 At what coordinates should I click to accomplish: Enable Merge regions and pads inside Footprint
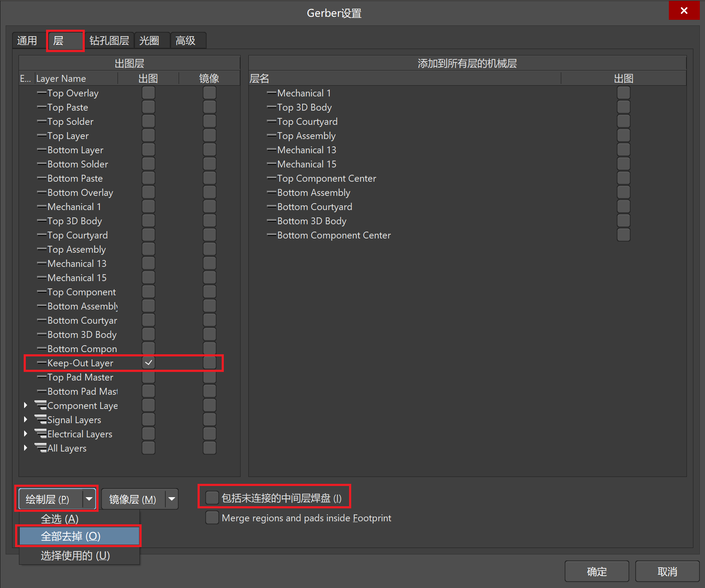point(212,518)
